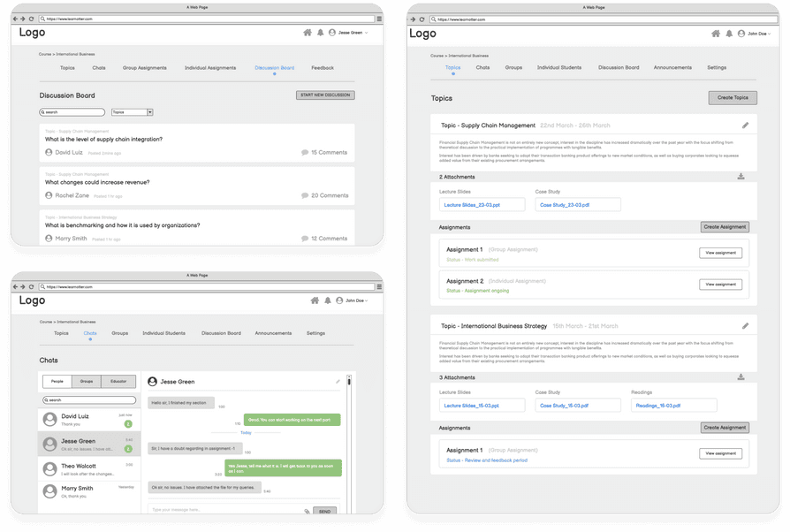This screenshot has height=532, width=790.
Task: Switch chat list to Educator
Action: (x=118, y=381)
